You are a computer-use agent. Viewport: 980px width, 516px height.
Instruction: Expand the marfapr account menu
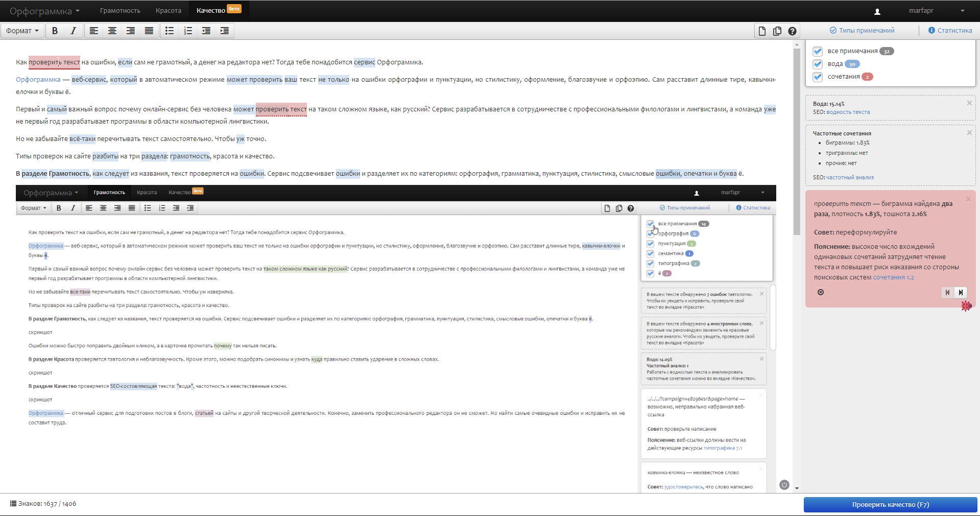(x=937, y=11)
